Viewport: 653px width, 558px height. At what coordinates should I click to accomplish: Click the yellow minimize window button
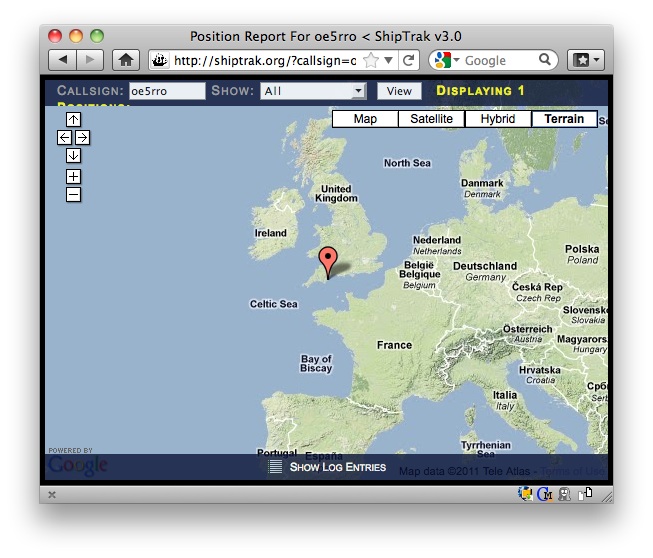click(x=76, y=36)
